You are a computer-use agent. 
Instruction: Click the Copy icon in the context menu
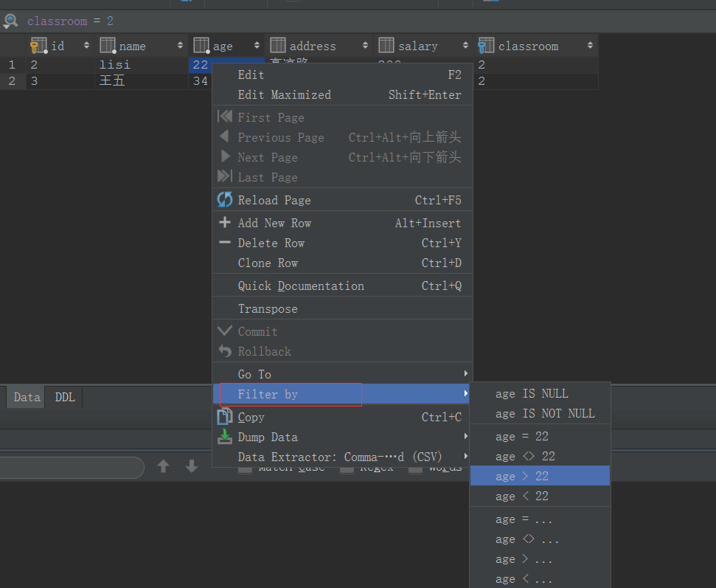(224, 416)
